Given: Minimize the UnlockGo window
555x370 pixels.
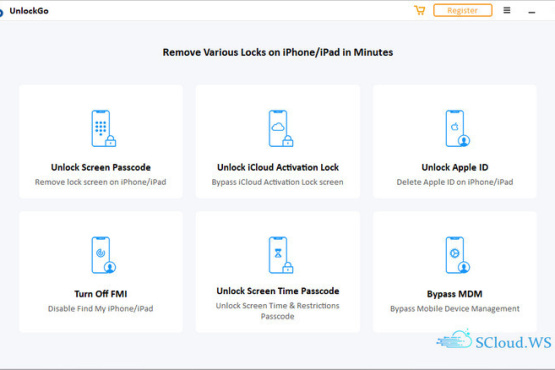Looking at the screenshot, I should pyautogui.click(x=532, y=12).
